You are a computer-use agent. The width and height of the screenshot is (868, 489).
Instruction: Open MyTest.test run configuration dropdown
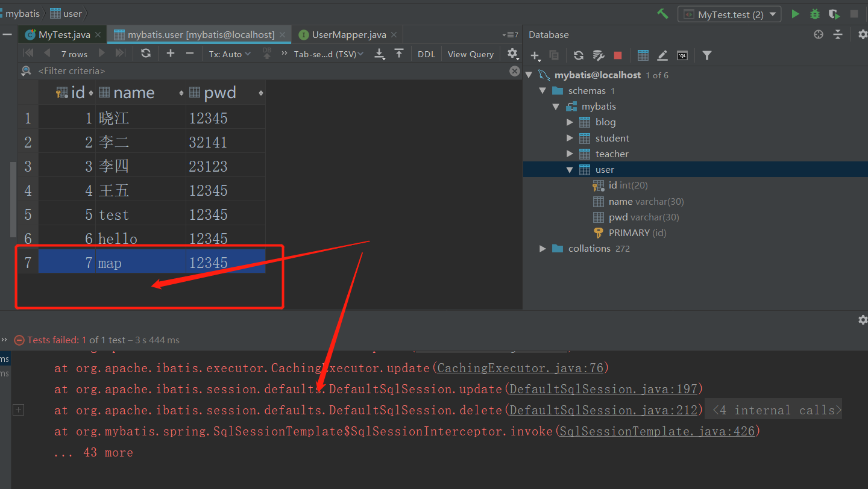729,14
